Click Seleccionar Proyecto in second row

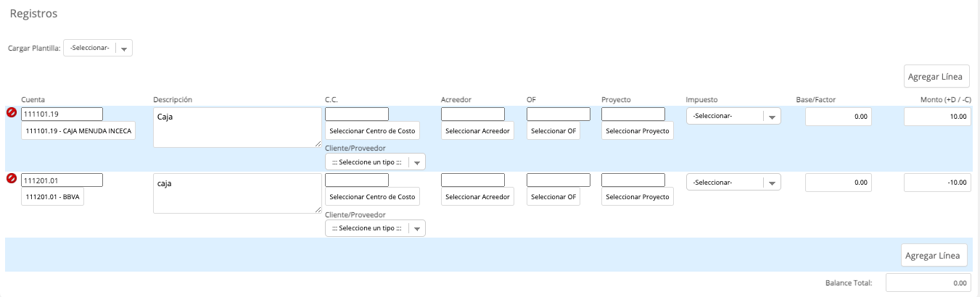point(638,196)
